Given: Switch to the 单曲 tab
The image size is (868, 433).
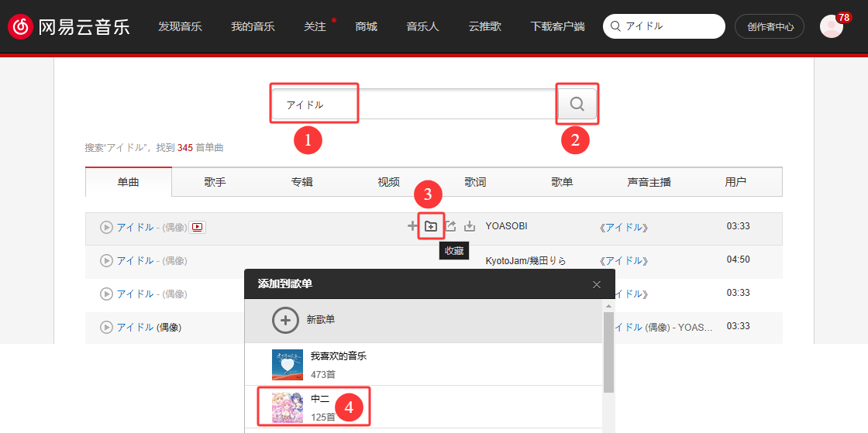Looking at the screenshot, I should [x=129, y=181].
